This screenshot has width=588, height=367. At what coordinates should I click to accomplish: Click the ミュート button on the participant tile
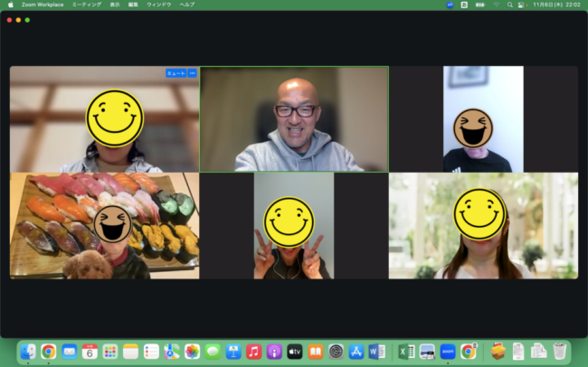[x=175, y=73]
